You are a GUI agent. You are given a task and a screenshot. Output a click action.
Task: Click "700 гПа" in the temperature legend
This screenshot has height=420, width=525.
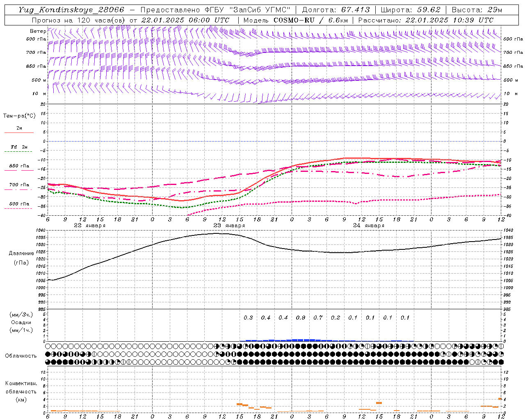(19, 185)
